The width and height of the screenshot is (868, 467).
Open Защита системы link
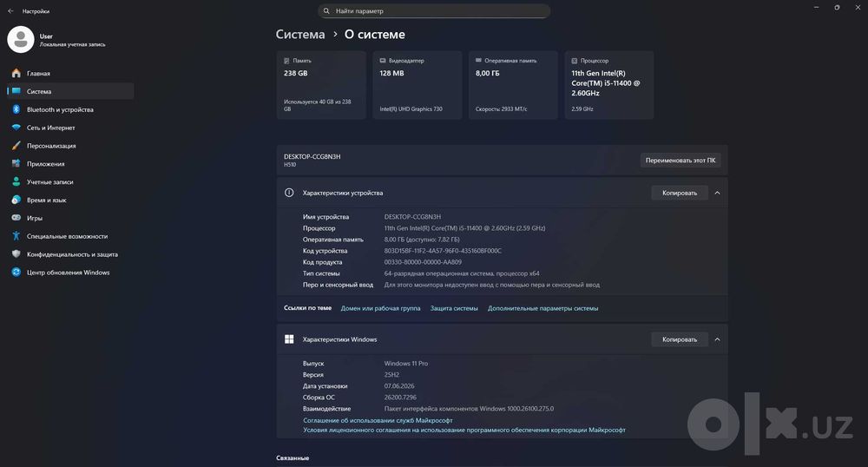[x=454, y=308]
